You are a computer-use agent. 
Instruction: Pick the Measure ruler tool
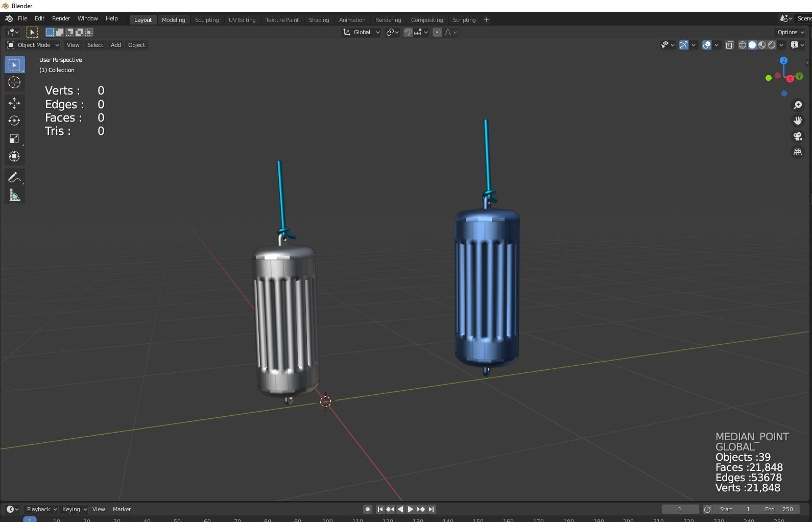[x=14, y=196]
